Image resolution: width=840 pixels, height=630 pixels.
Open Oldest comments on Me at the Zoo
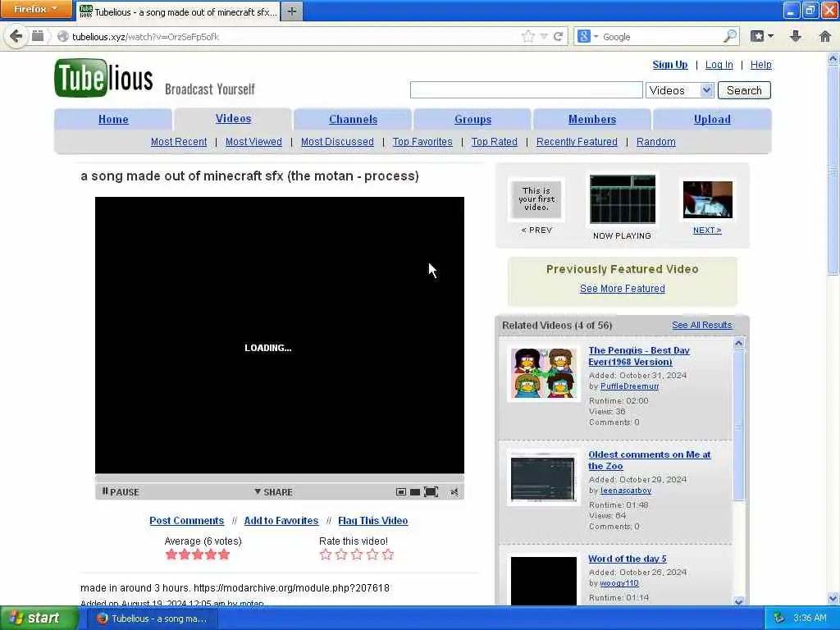tap(650, 460)
